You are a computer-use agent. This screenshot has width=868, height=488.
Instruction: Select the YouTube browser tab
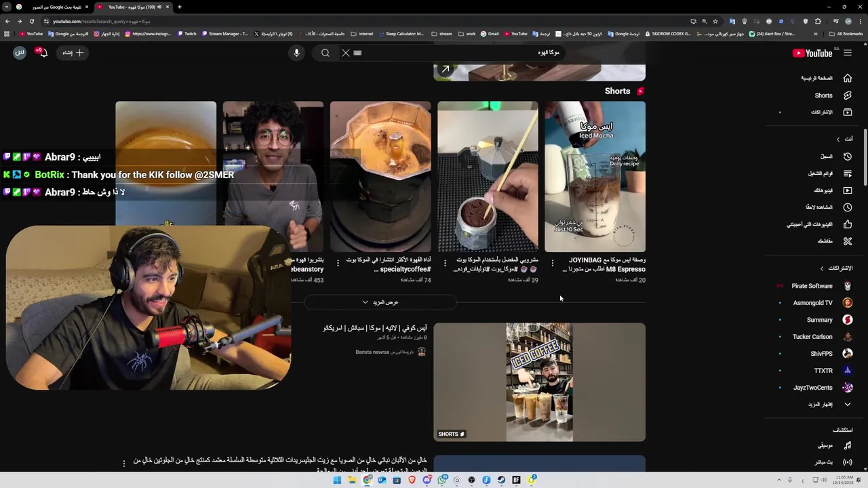pos(132,7)
